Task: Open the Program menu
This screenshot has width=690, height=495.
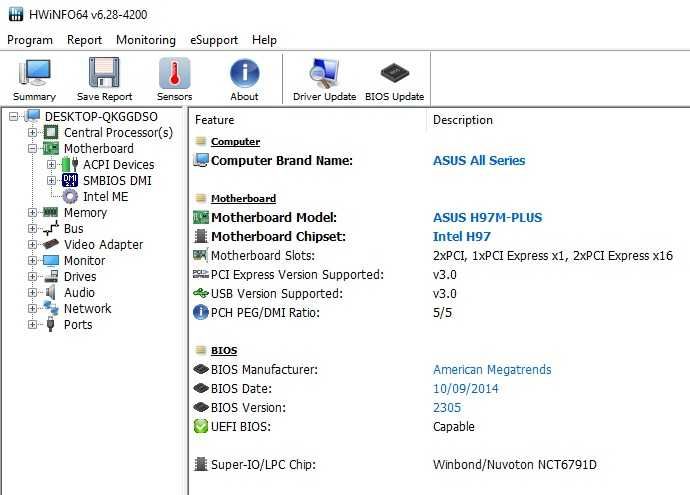Action: coord(30,40)
